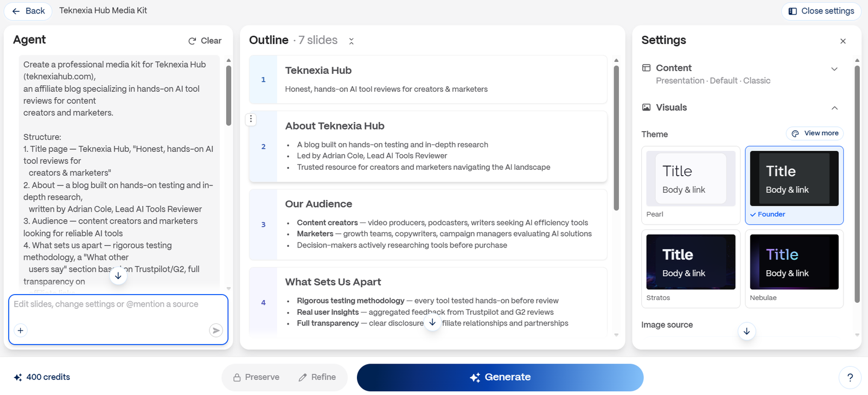Click slide 1 subtitle text
Image resolution: width=868 pixels, height=395 pixels.
(386, 89)
